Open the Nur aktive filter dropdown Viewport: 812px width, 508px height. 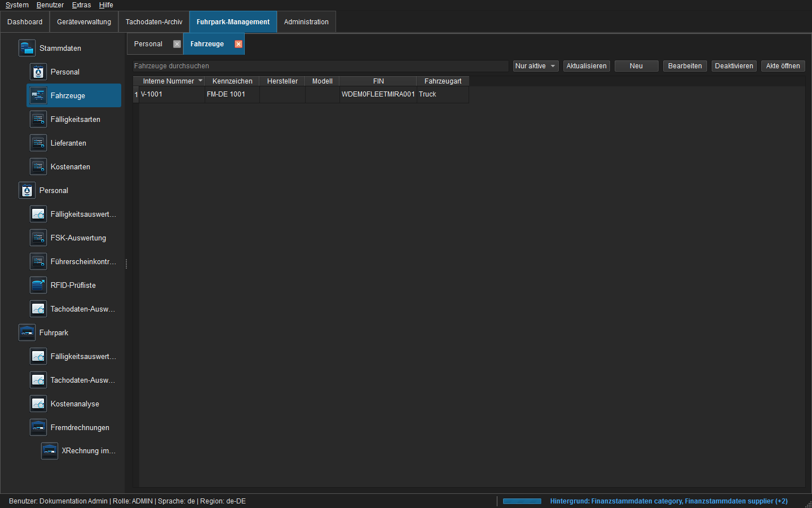536,66
